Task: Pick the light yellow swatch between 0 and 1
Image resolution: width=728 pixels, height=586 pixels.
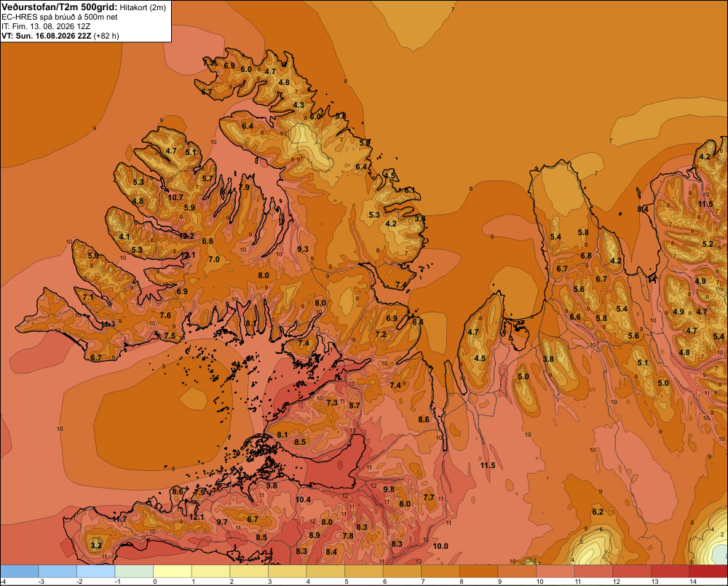Action: coord(173,571)
